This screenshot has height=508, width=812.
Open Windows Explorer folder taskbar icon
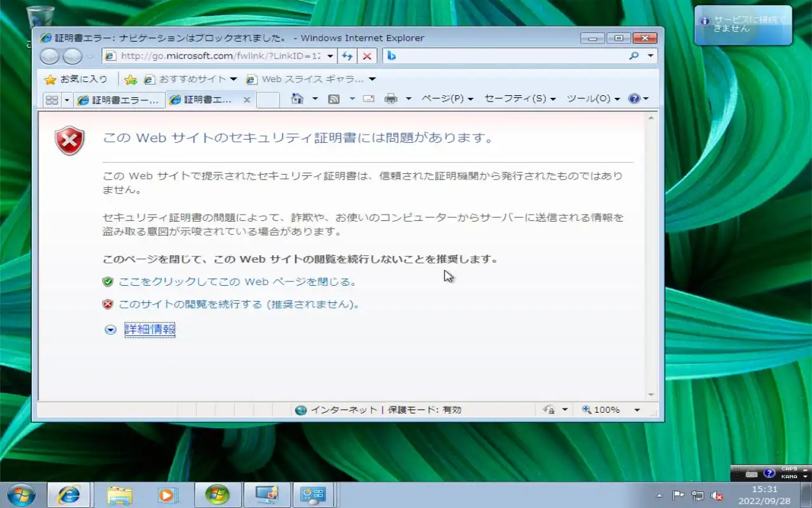tap(119, 495)
